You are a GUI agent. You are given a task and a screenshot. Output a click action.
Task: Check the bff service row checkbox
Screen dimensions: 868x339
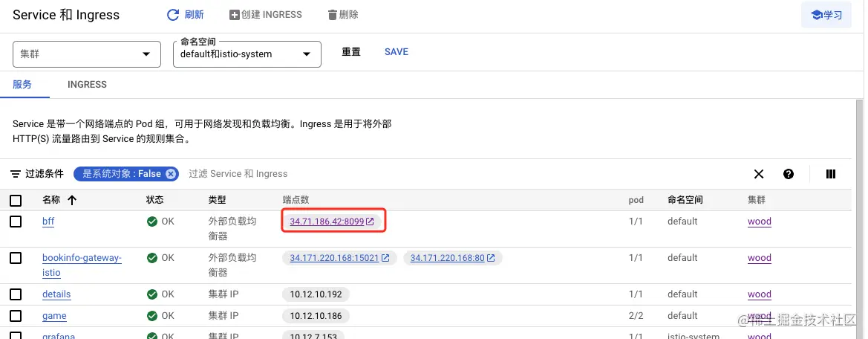pyautogui.click(x=16, y=222)
